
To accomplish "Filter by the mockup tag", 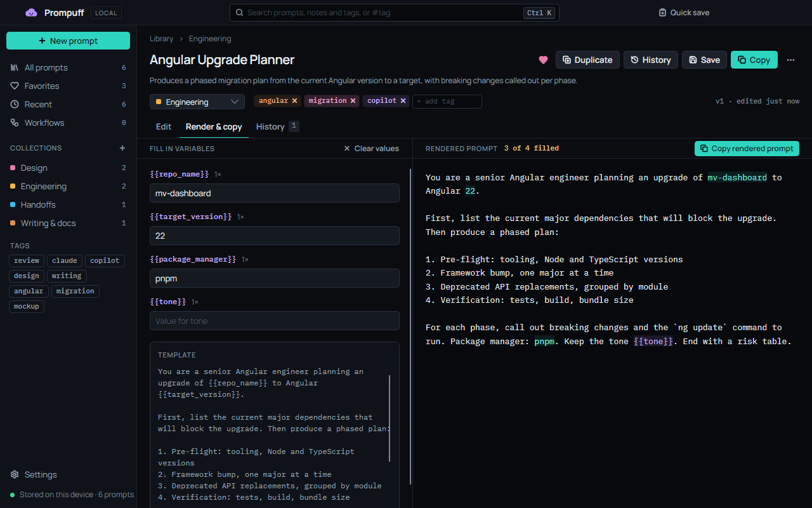I will [27, 306].
